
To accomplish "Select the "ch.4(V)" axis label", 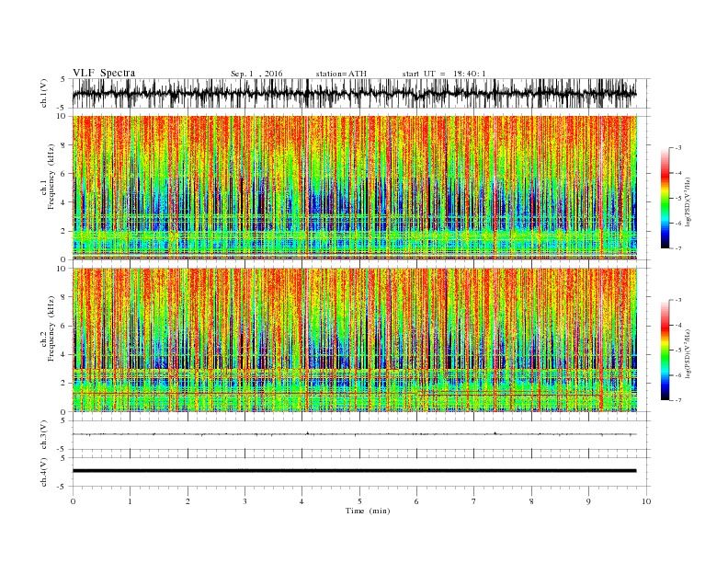I will point(44,472).
